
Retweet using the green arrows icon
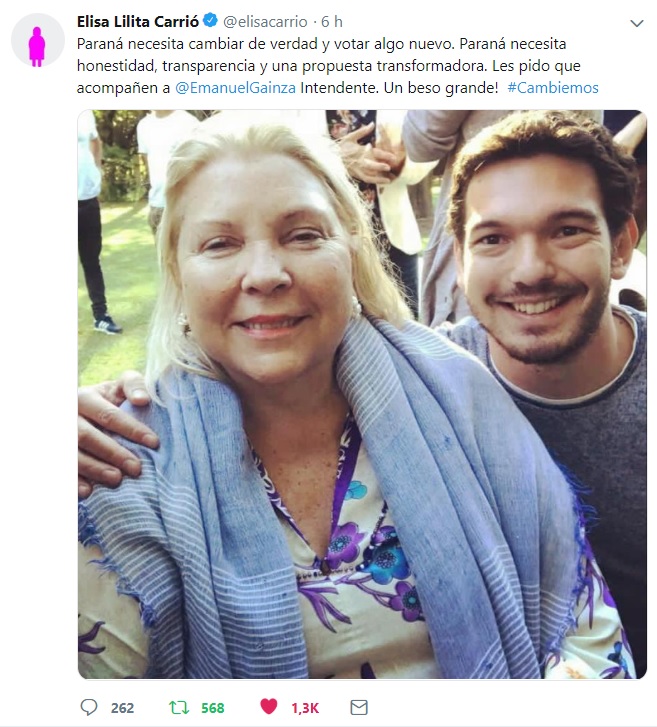[179, 708]
